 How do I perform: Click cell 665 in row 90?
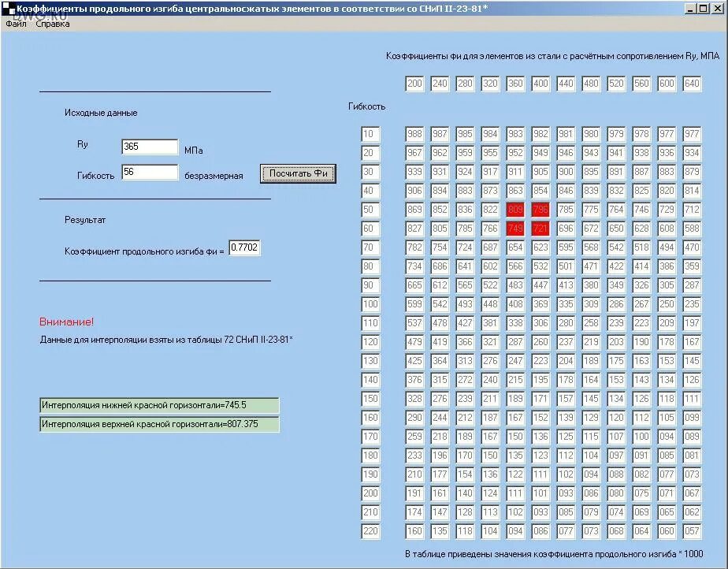(414, 285)
